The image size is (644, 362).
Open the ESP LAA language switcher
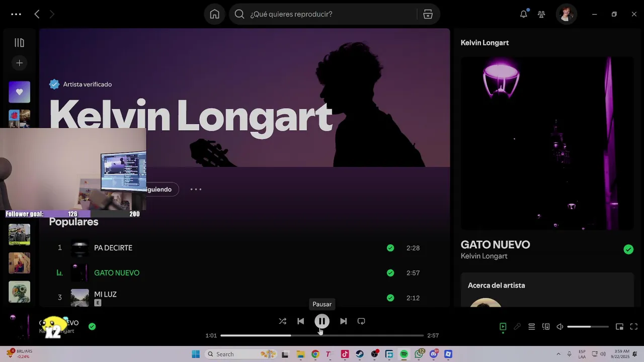pyautogui.click(x=582, y=354)
